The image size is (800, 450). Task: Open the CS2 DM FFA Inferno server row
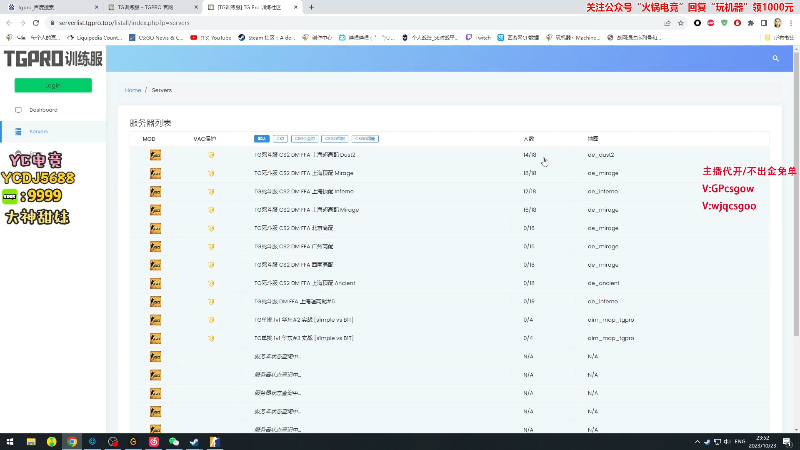(304, 192)
